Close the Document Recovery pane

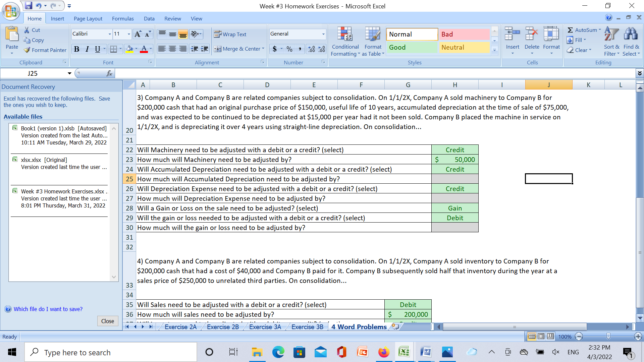tap(107, 321)
